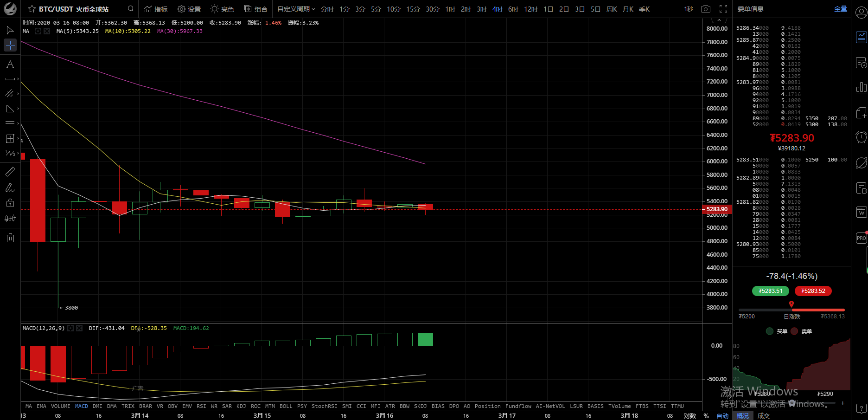Screen dimensions: 868x420
Task: Select the ruler measurement tool
Action: click(x=10, y=172)
